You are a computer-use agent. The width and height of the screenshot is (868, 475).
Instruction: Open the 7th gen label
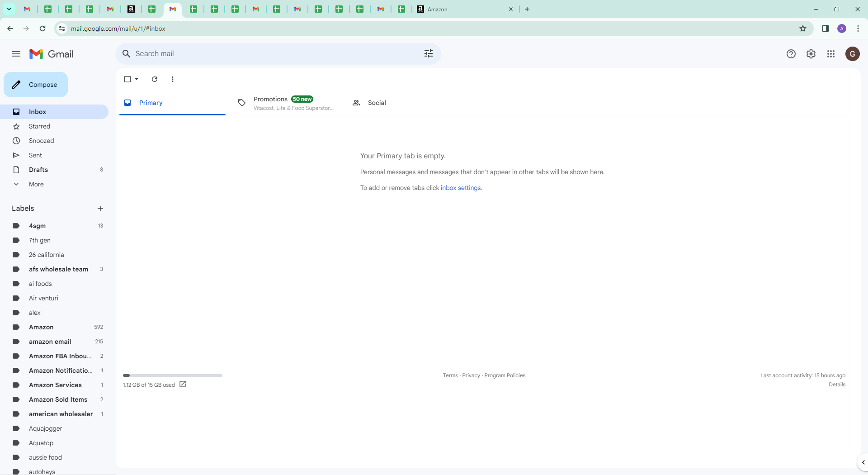point(54,240)
